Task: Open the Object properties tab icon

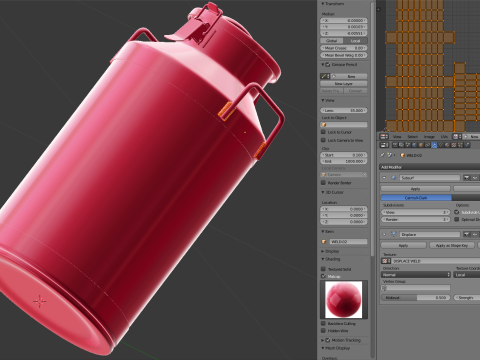Action: tap(421, 145)
